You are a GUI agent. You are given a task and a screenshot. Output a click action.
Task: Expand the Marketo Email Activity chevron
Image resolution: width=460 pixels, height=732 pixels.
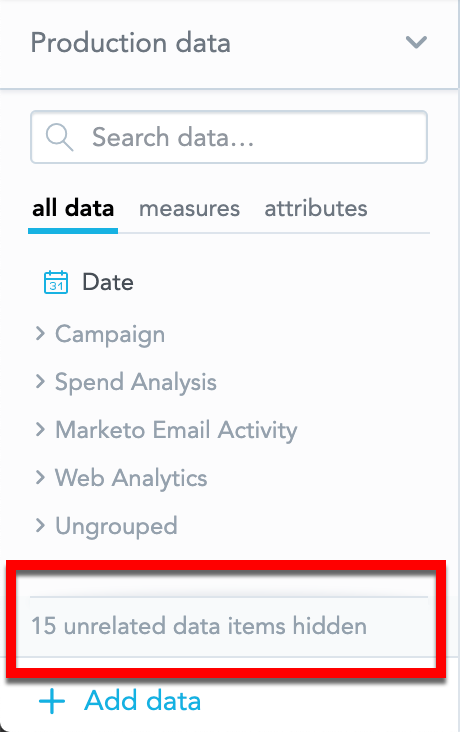point(40,429)
